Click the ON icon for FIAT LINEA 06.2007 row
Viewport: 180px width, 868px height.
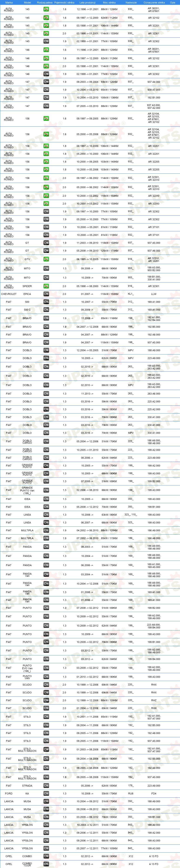[46, 523]
